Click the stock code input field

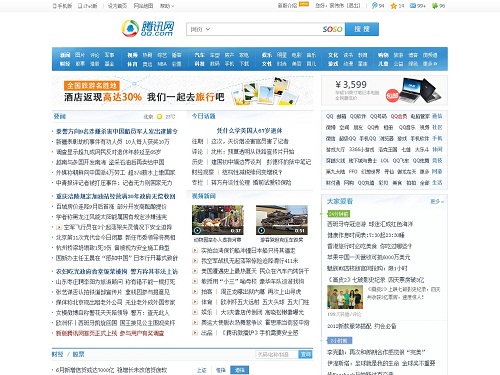[x=276, y=354]
